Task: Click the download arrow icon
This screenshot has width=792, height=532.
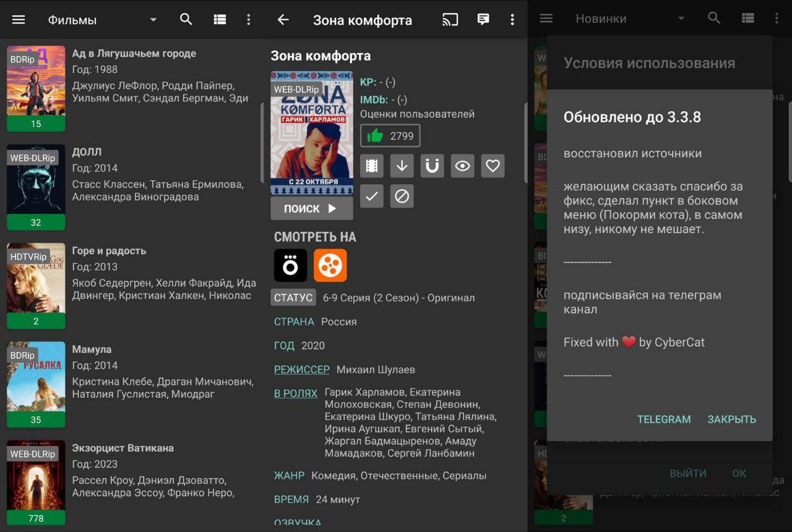Action: coord(402,166)
